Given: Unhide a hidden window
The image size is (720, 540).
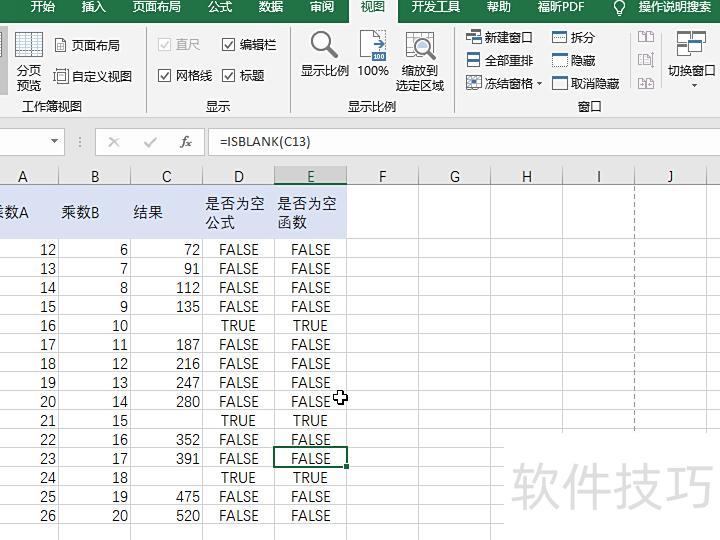Looking at the screenshot, I should coord(585,83).
